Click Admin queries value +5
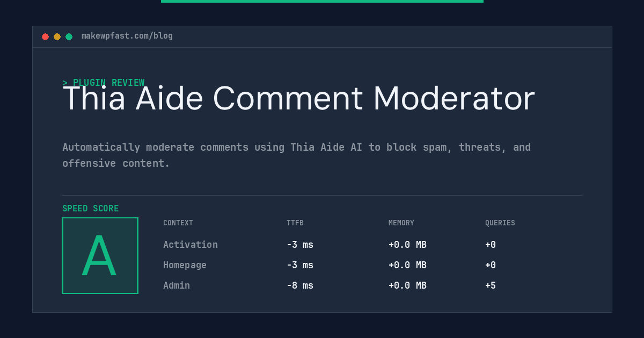This screenshot has height=338, width=644. pos(491,285)
